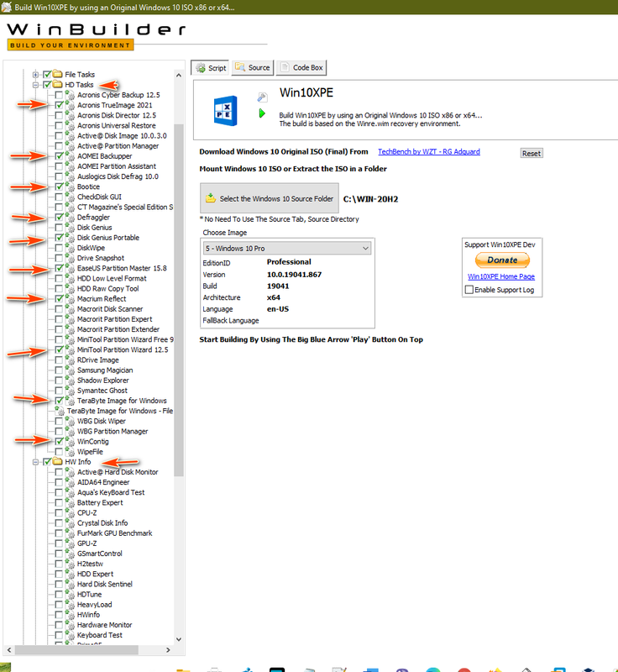Select the Hard Disk Sentinel tree item

click(x=104, y=584)
